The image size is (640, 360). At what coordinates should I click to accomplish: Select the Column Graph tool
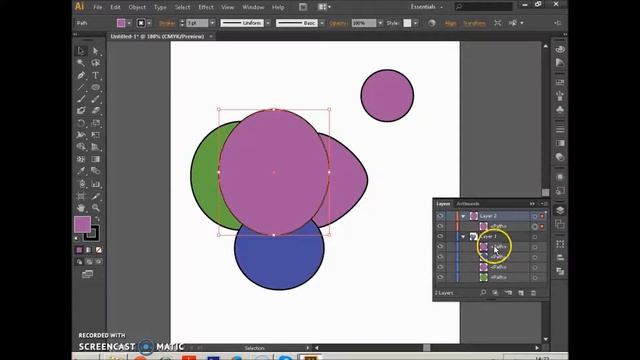click(96, 184)
